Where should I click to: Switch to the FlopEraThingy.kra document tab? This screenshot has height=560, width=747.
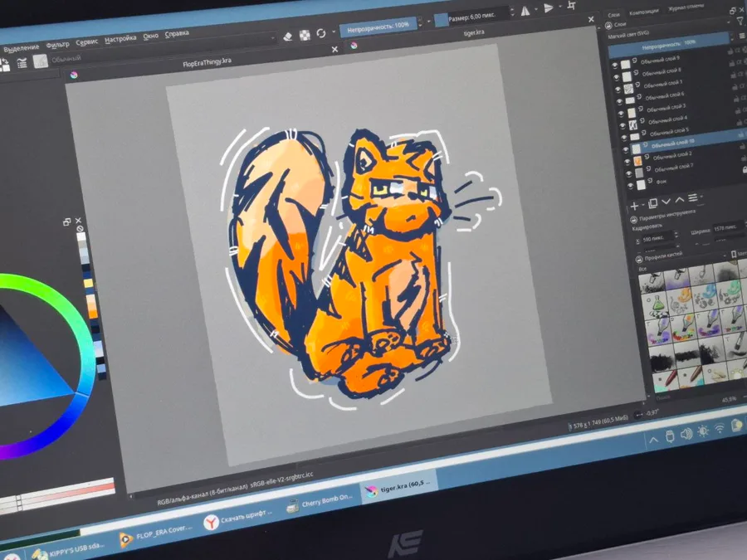[207, 62]
